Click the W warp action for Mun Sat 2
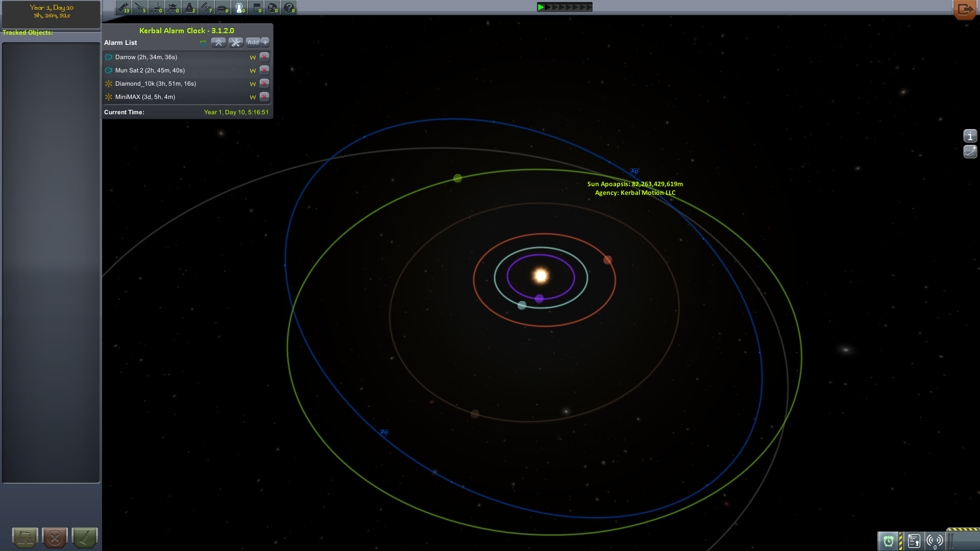This screenshot has height=551, width=980. (x=253, y=71)
